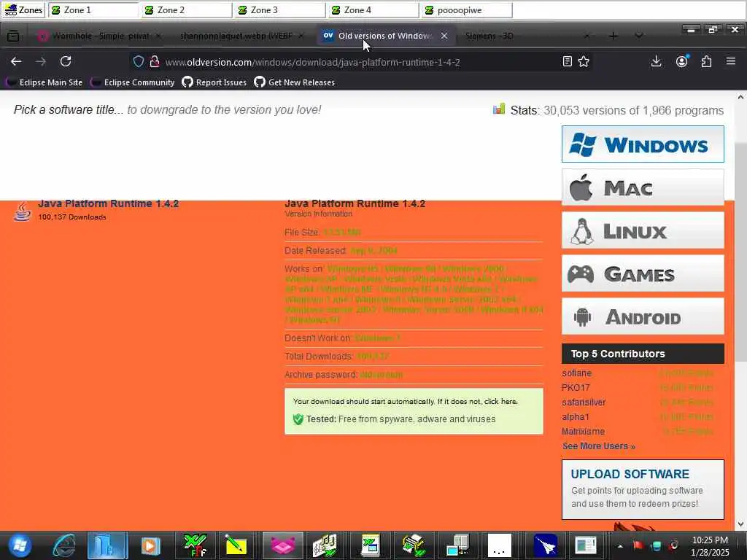Open a new browser tab with plus
This screenshot has width=747, height=560.
click(x=613, y=36)
